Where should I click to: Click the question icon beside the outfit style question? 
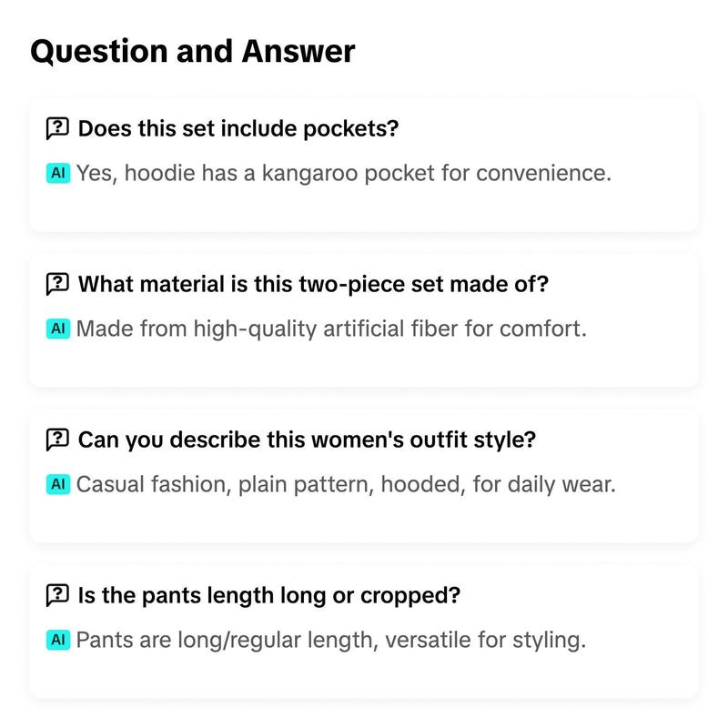(57, 440)
